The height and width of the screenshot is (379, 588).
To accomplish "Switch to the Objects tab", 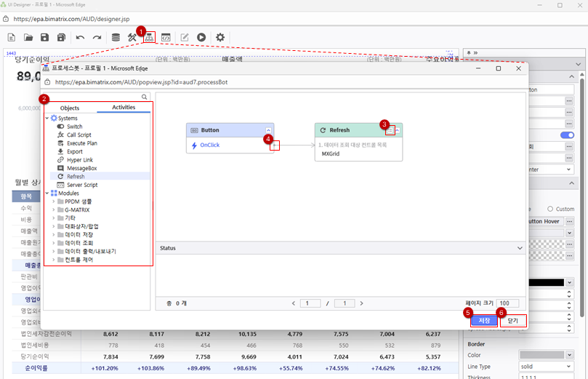I will pos(70,108).
